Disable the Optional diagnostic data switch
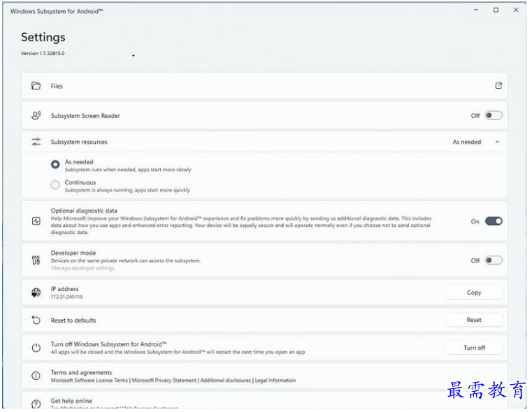Viewport: 532px width, 412px height. [x=494, y=221]
